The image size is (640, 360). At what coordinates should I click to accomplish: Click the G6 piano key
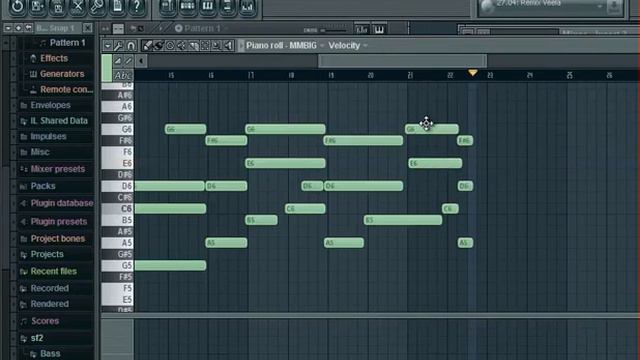tap(118, 129)
